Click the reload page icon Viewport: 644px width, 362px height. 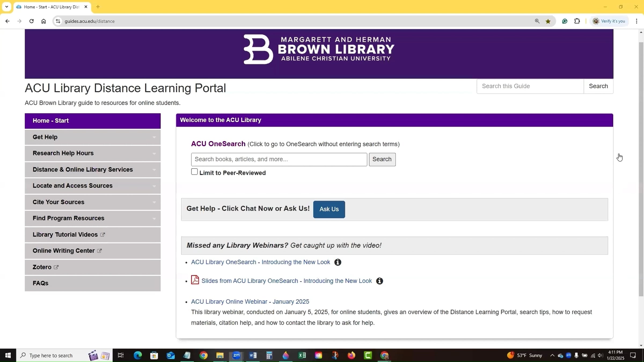[x=31, y=21]
